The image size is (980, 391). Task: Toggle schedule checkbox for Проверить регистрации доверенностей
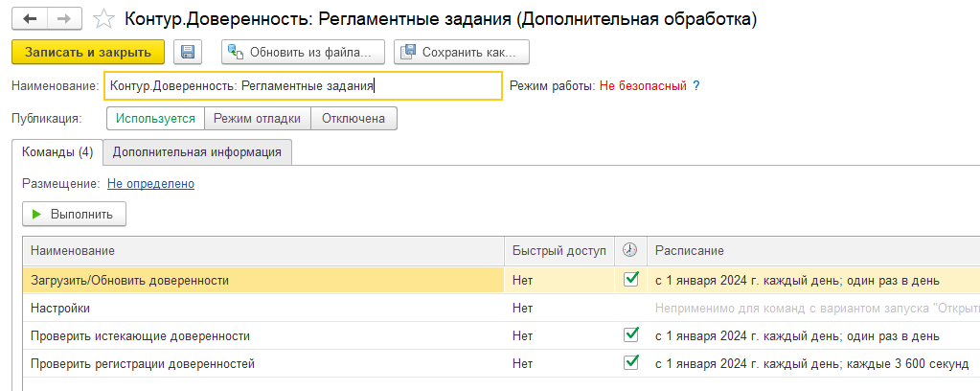(631, 362)
